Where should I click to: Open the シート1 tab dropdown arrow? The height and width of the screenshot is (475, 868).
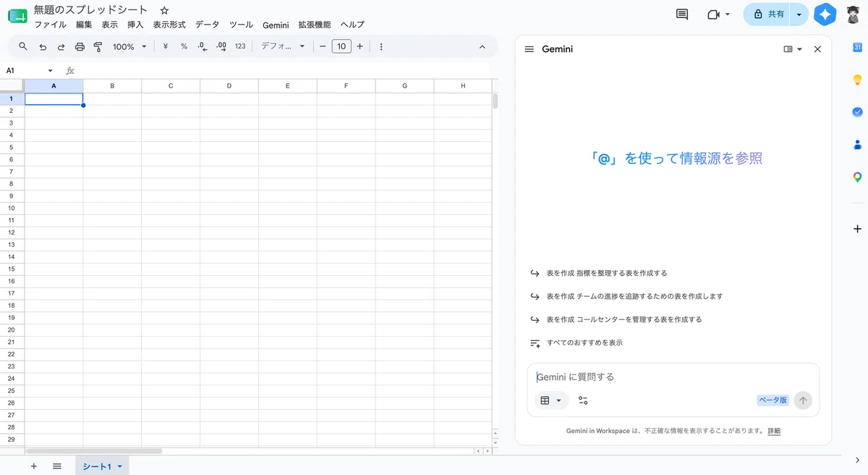(120, 466)
